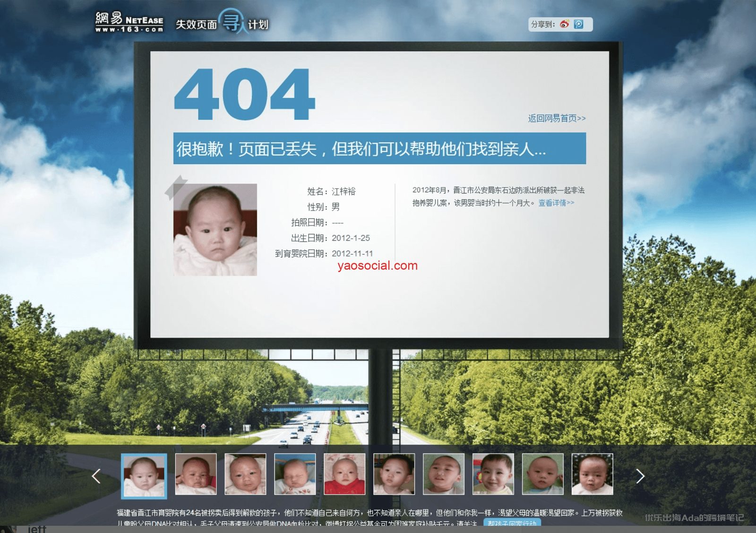Open the sixth thumbnail in the carousel
Screen dimensions: 756x533
tap(394, 474)
